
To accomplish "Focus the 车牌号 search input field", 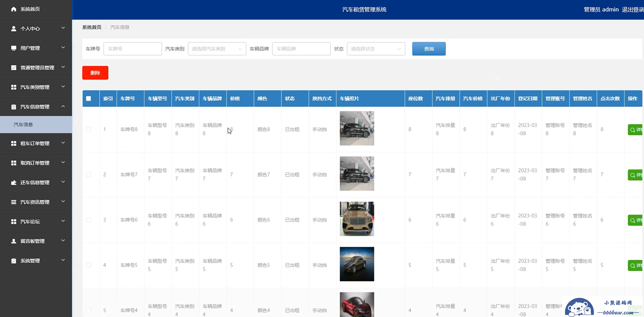I will (132, 49).
